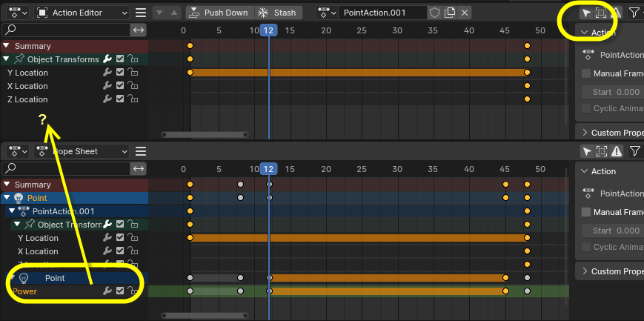This screenshot has width=644, height=321.
Task: Click frame 12 playhead marker in Dope Sheet
Action: 268,169
